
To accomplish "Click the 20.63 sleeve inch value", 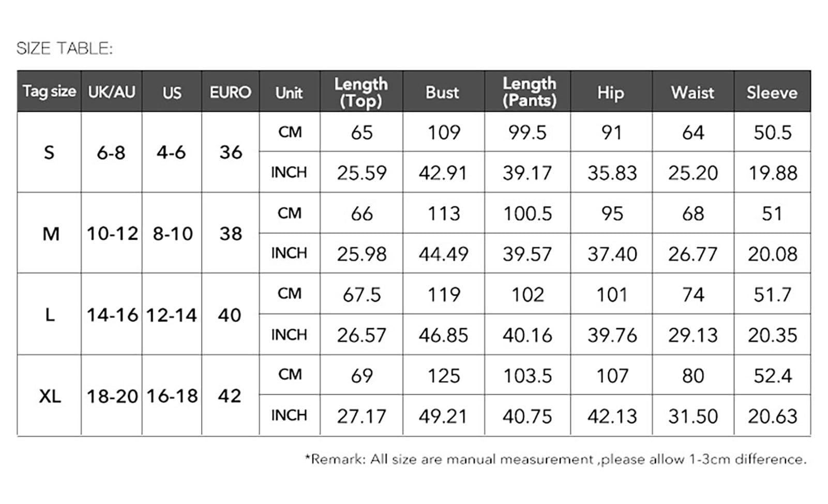I will pyautogui.click(x=772, y=416).
